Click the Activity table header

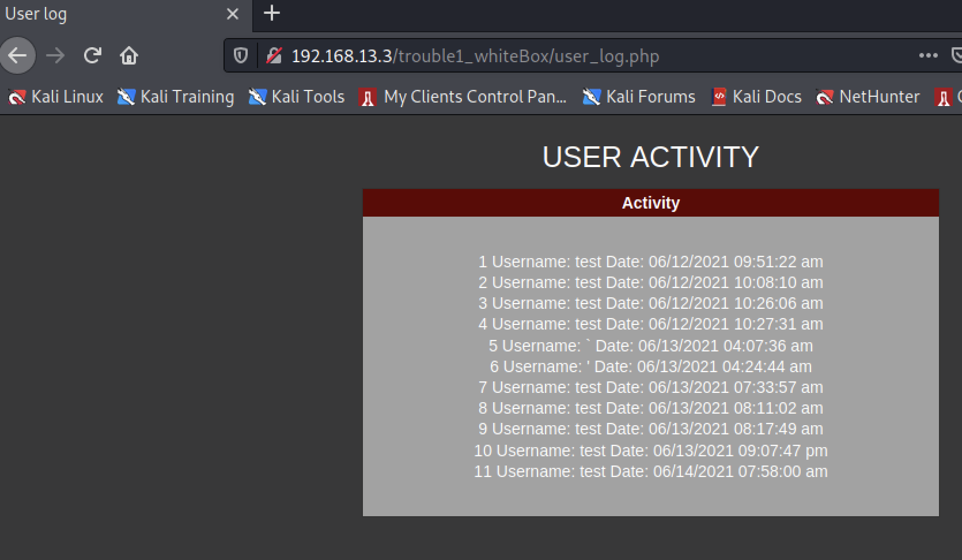(651, 203)
